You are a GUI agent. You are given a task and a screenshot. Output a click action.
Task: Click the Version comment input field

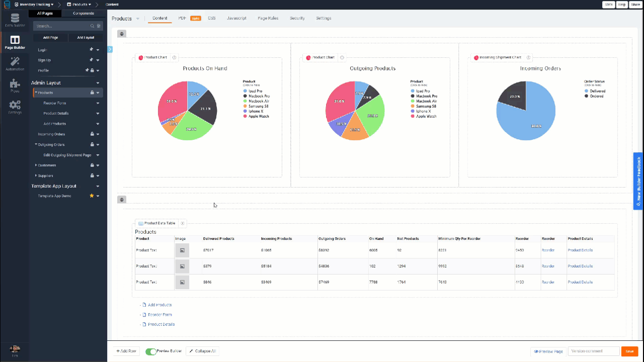[593, 351]
